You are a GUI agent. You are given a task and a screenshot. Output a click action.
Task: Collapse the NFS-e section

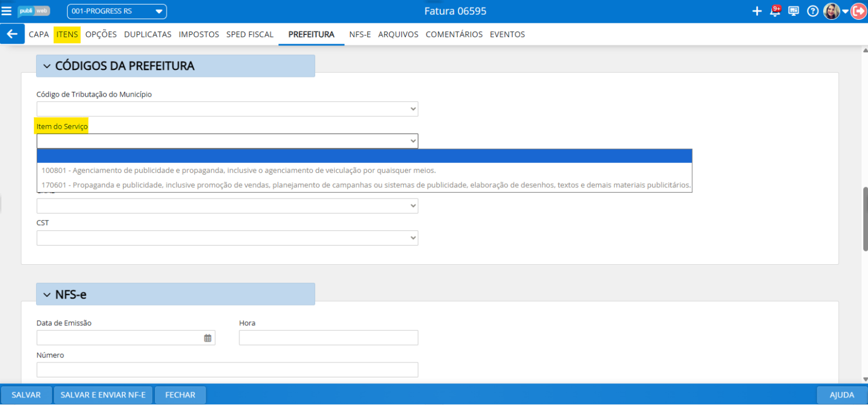(47, 294)
